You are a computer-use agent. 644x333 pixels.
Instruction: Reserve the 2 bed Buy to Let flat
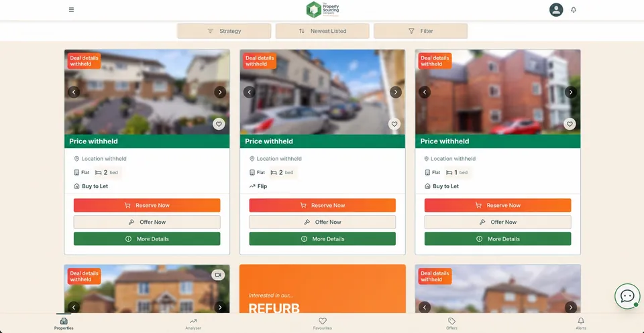pos(147,206)
